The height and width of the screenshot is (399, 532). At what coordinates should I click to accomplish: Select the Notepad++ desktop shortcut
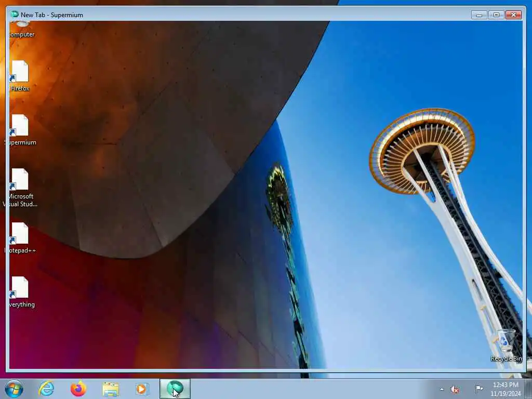click(20, 238)
